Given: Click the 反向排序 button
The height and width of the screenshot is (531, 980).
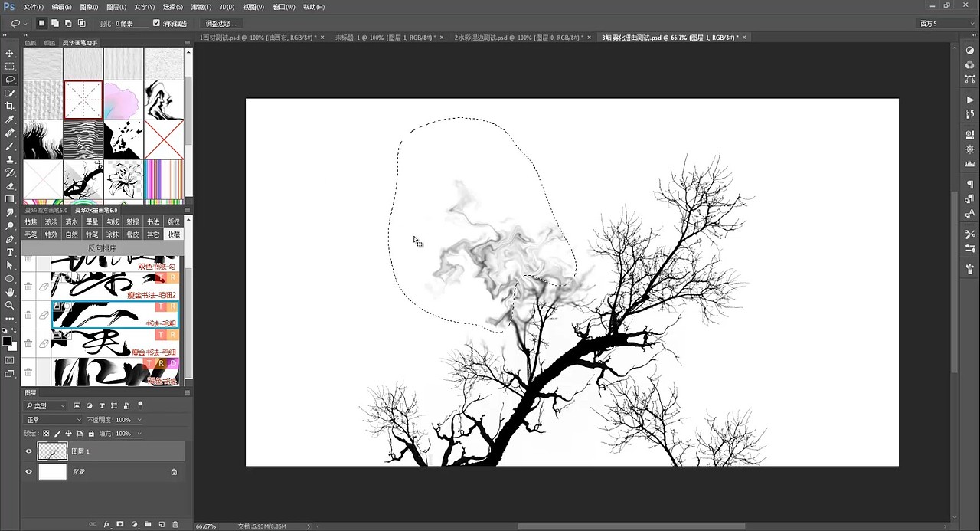Looking at the screenshot, I should [103, 248].
